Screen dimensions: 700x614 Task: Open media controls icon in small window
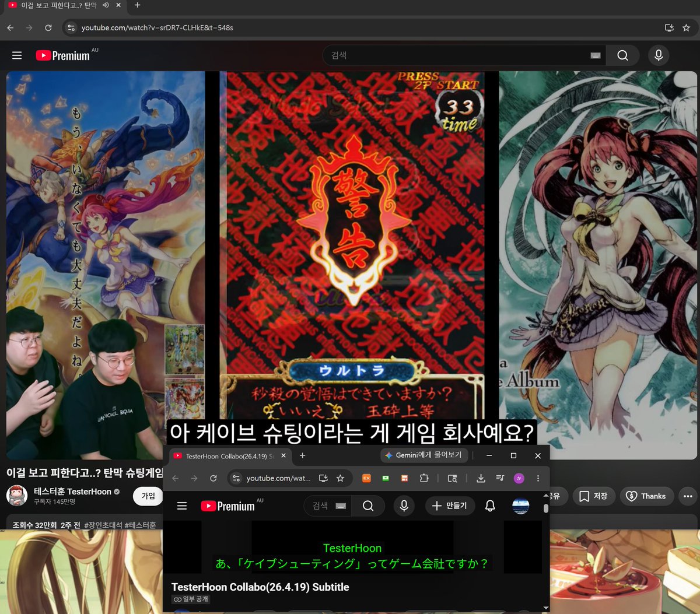500,478
